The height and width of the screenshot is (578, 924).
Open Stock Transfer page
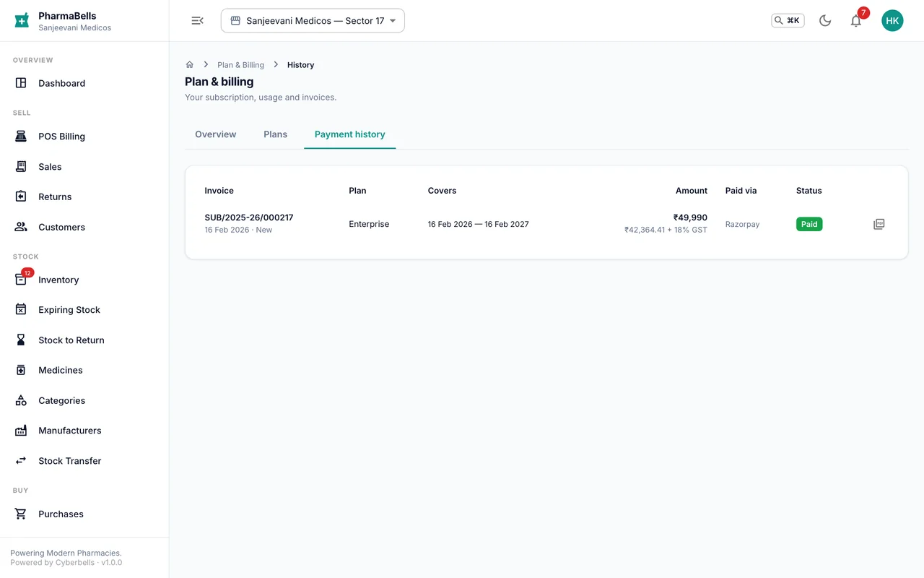point(84,461)
